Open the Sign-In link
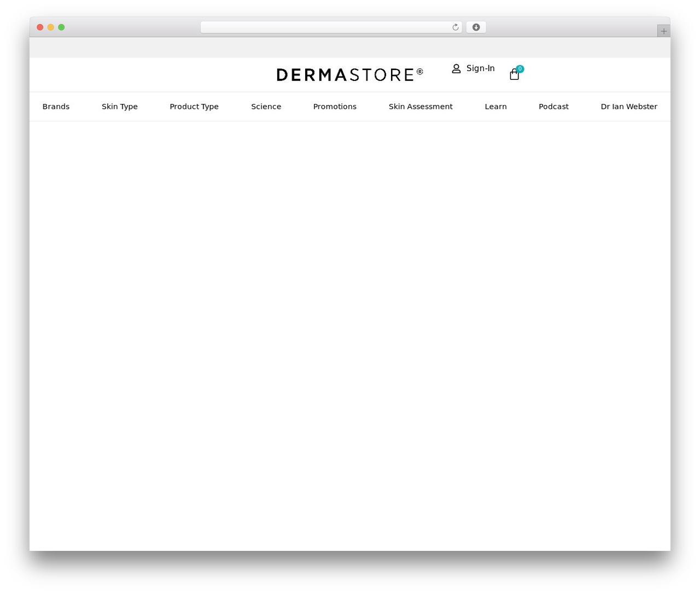The image size is (700, 593). click(x=480, y=68)
